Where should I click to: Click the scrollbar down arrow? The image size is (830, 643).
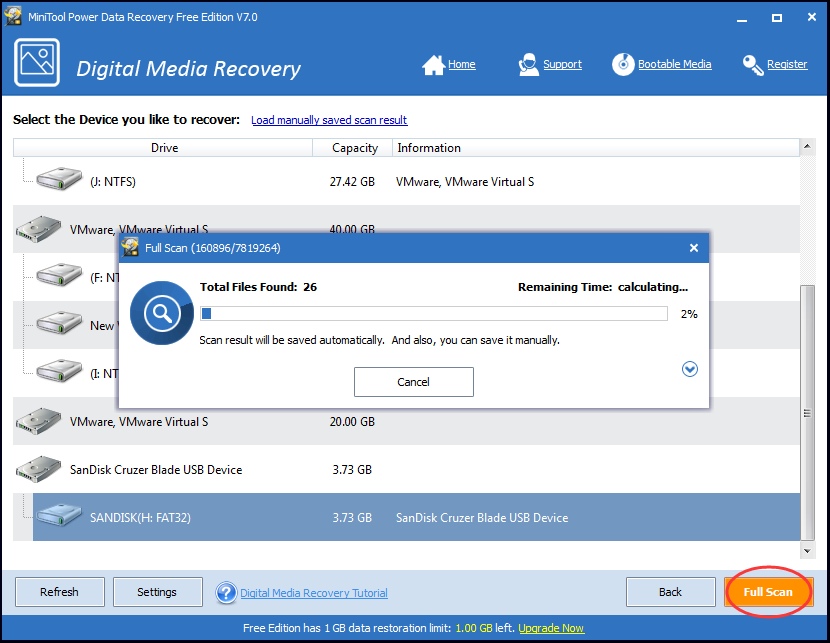click(x=807, y=550)
